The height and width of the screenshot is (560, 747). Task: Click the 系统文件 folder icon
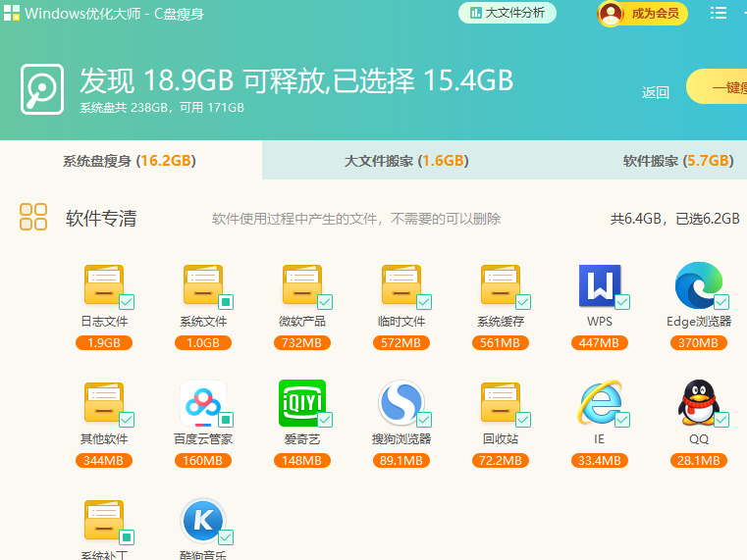pyautogui.click(x=203, y=284)
